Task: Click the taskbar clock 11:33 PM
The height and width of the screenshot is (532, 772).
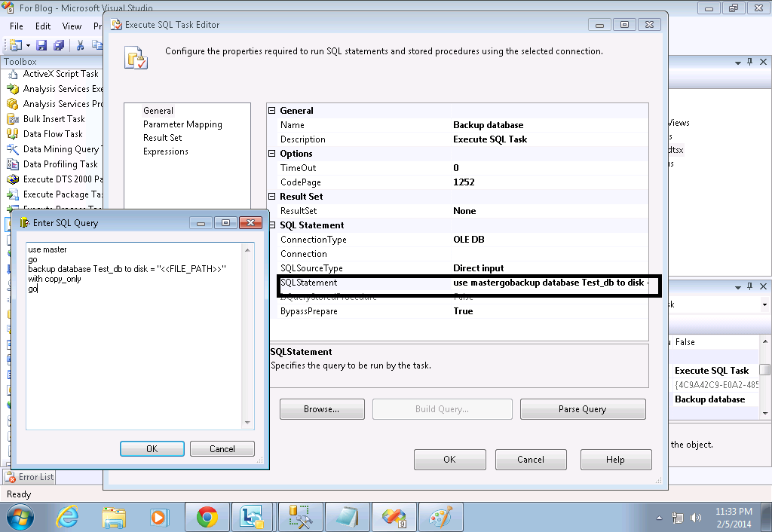Action: click(734, 512)
